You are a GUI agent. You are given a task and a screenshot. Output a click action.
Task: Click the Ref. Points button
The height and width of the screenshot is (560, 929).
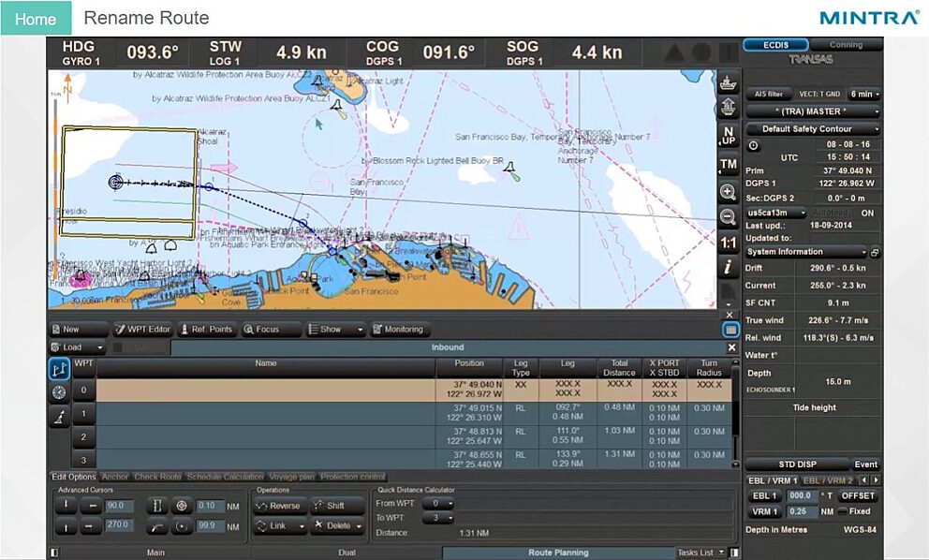(x=206, y=330)
